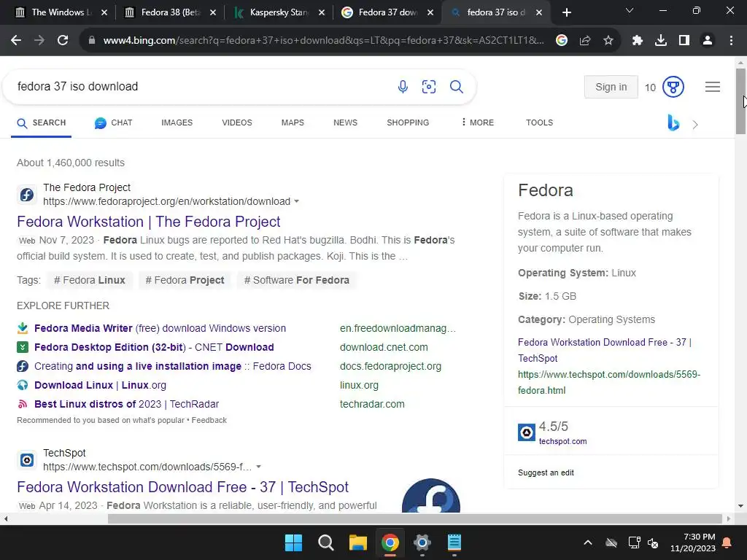Viewport: 747px width, 560px height.
Task: Reload the current page
Action: [x=63, y=41]
